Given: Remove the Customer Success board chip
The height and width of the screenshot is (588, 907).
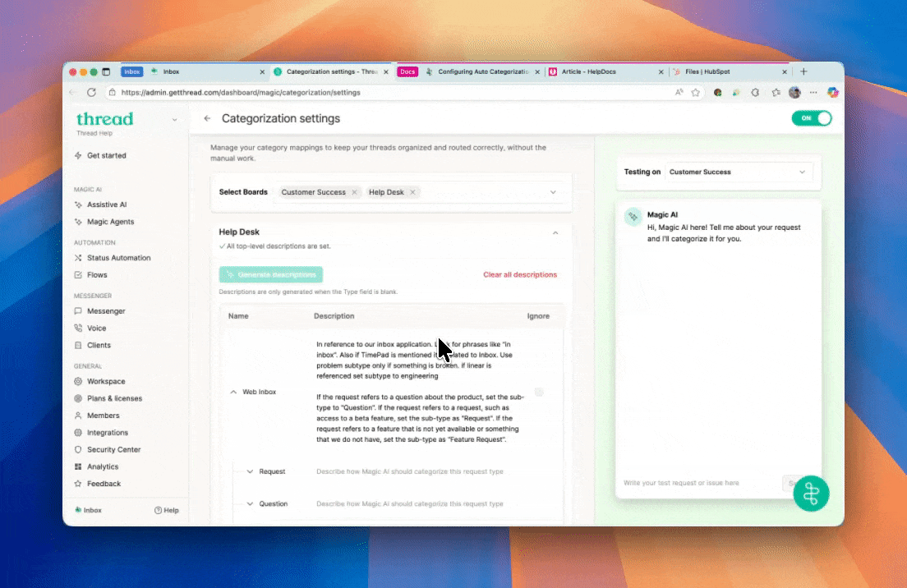Looking at the screenshot, I should pyautogui.click(x=354, y=192).
